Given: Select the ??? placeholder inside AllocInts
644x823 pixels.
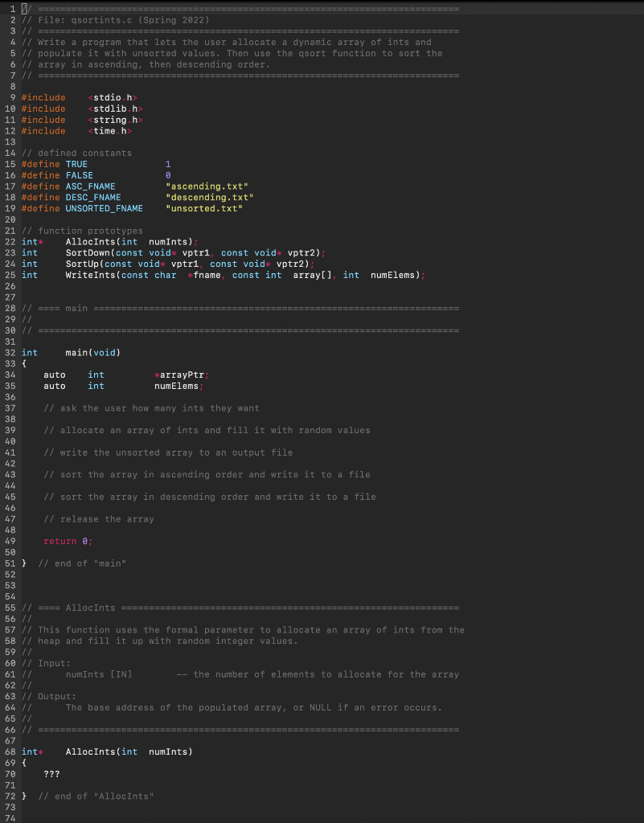Looking at the screenshot, I should click(x=52, y=774).
